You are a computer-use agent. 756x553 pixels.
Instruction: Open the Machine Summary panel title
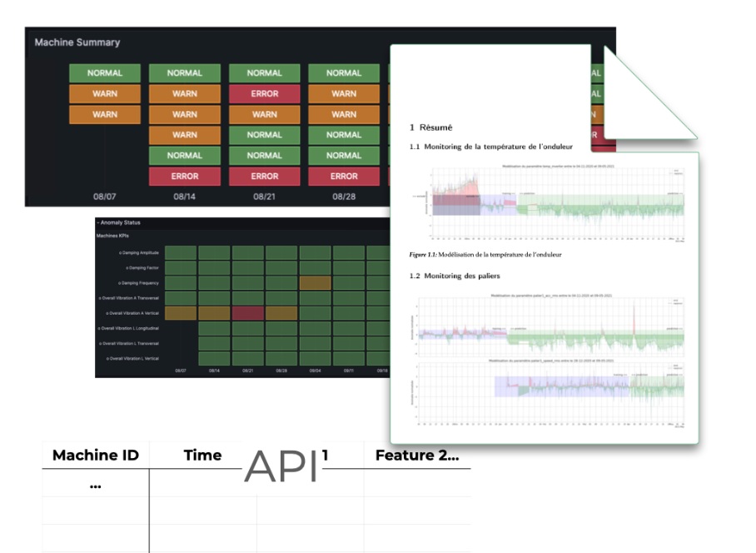[x=77, y=42]
